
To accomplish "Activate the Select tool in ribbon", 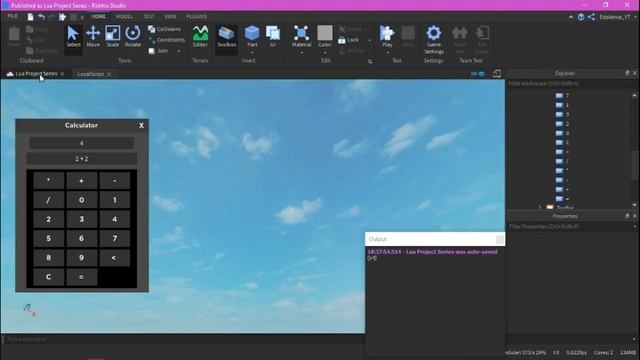I will click(x=73, y=37).
